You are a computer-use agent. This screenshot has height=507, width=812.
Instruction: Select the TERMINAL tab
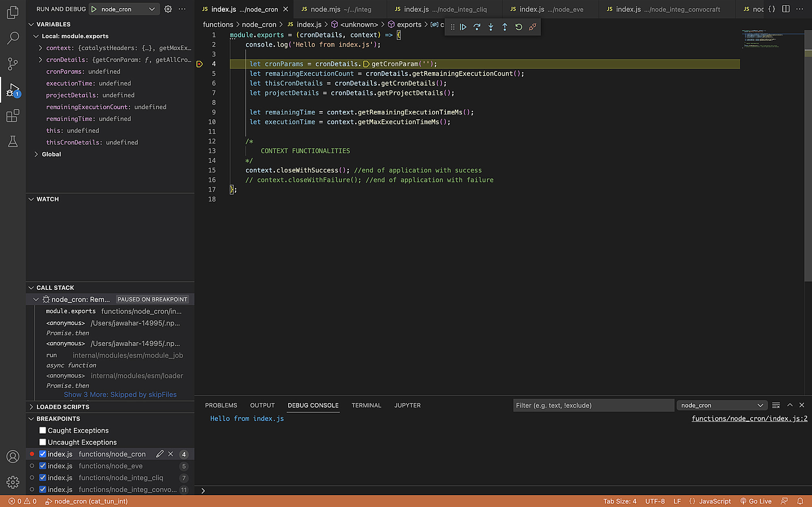pos(366,406)
